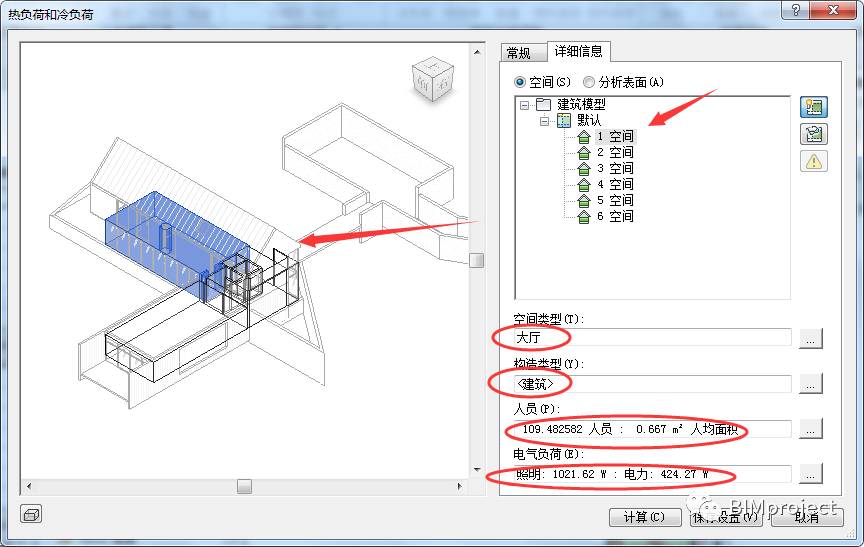Select 6 空间 in the tree

[615, 216]
